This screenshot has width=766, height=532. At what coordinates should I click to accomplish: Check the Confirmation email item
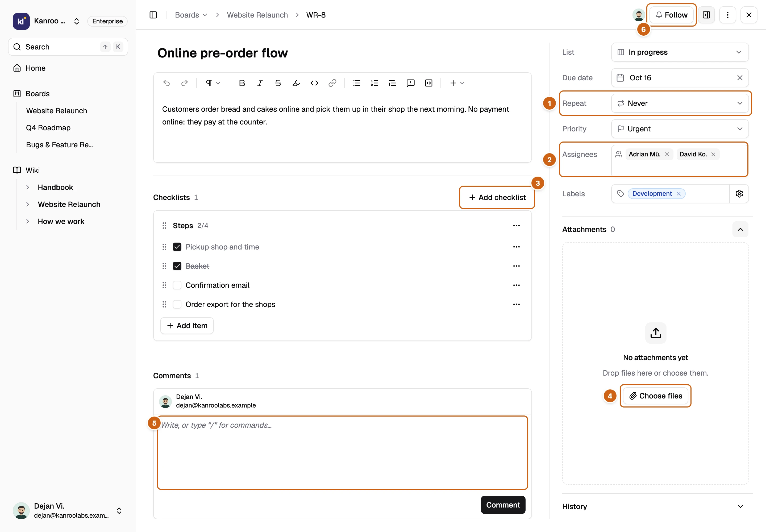(177, 285)
